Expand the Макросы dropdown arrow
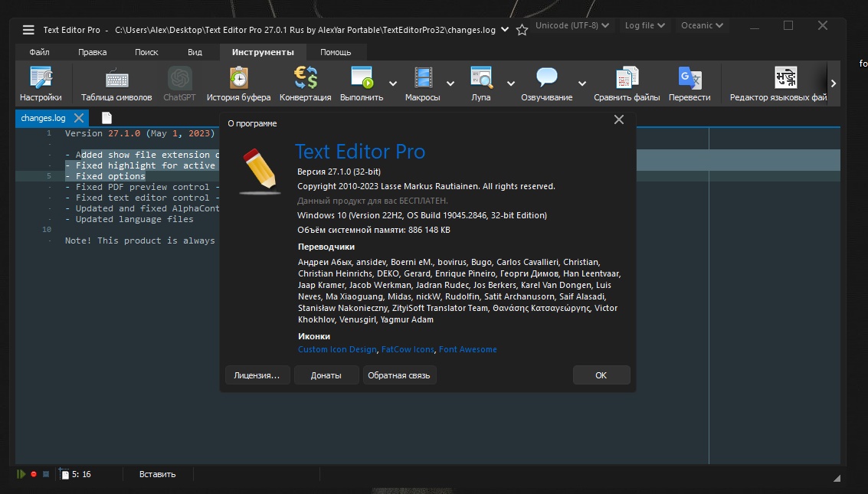868x494 pixels. (x=450, y=83)
